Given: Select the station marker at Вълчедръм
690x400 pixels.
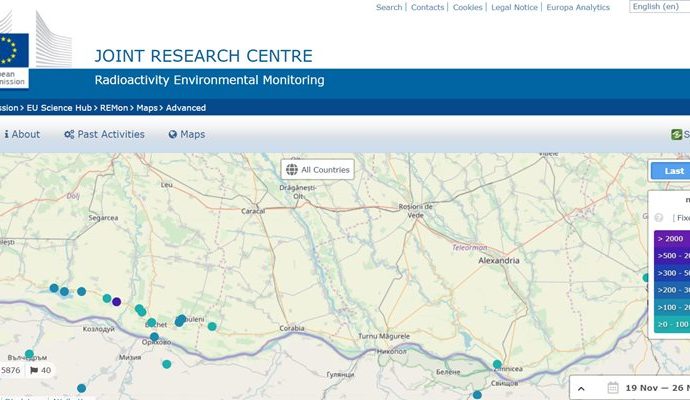Looking at the screenshot, I should 29,354.
